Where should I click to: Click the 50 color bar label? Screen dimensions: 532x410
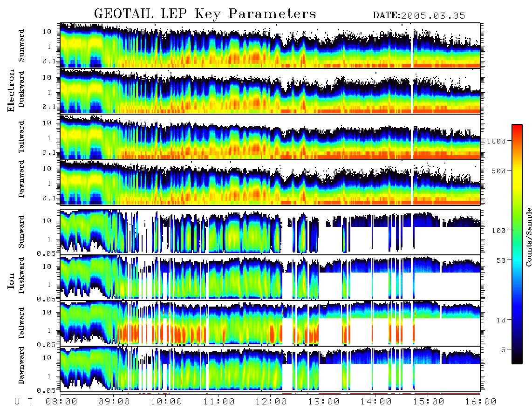tap(501, 260)
